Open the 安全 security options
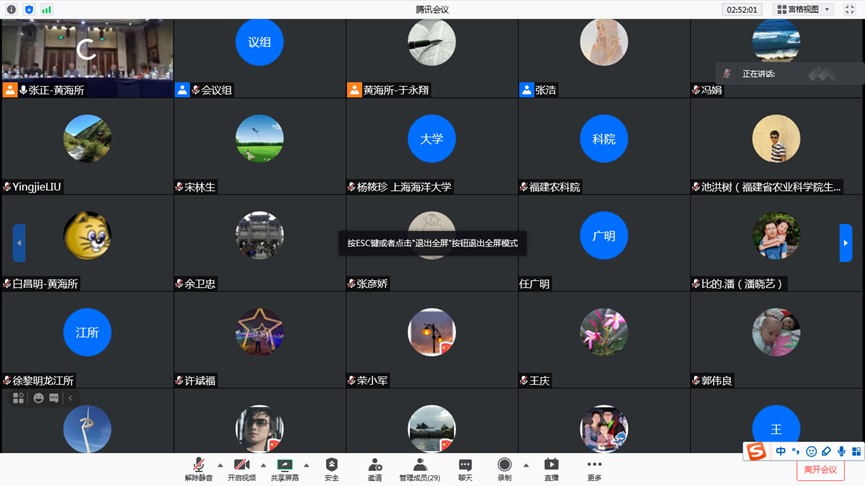The image size is (865, 486). (331, 466)
